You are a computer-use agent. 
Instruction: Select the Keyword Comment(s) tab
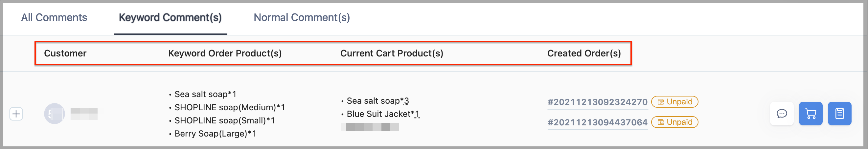170,17
